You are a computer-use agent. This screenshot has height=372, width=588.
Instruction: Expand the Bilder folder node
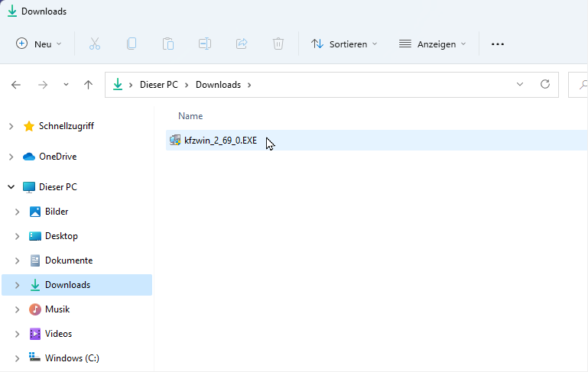click(18, 212)
